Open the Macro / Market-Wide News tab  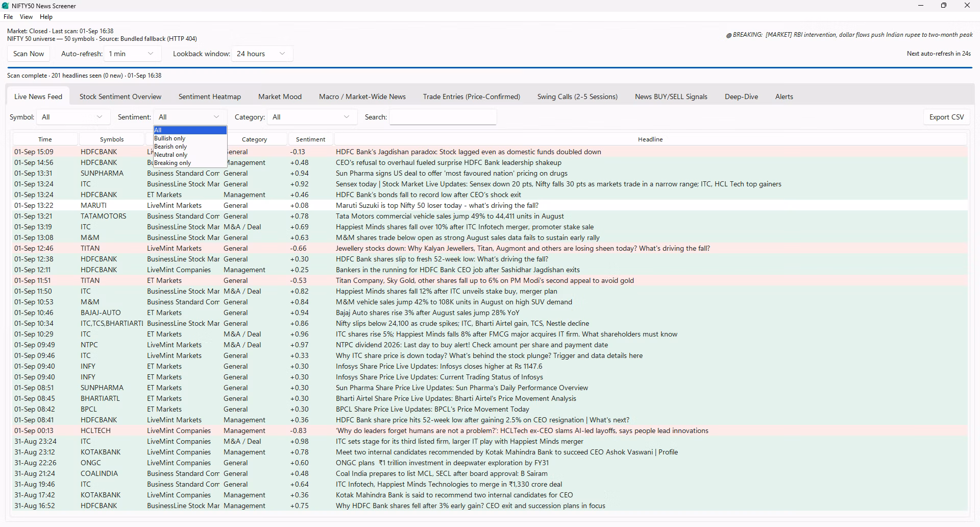[x=362, y=97]
